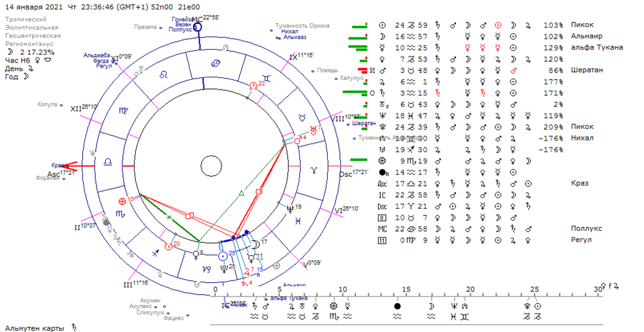644x332 pixels.
Task: Click the star name "альфа Тукана" in the table
Action: coord(597,48)
